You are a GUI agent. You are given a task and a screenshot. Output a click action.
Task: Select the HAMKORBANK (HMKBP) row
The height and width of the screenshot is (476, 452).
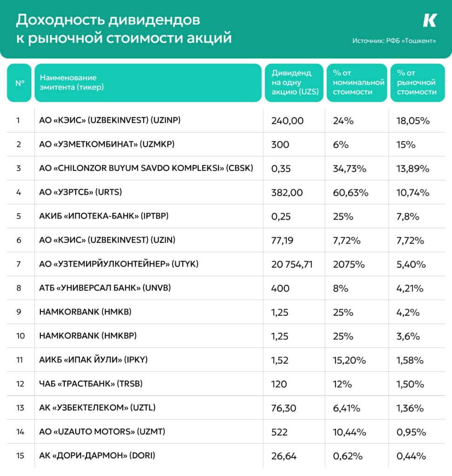pos(226,336)
